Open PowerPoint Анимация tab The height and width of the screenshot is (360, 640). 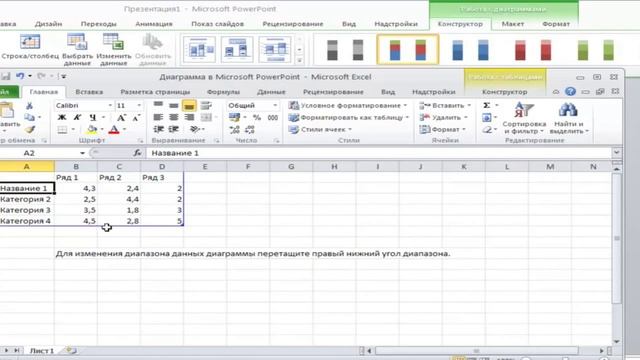tap(154, 24)
